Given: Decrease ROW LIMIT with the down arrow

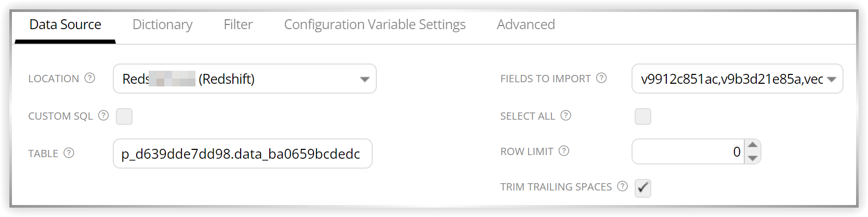Looking at the screenshot, I should pyautogui.click(x=753, y=158).
